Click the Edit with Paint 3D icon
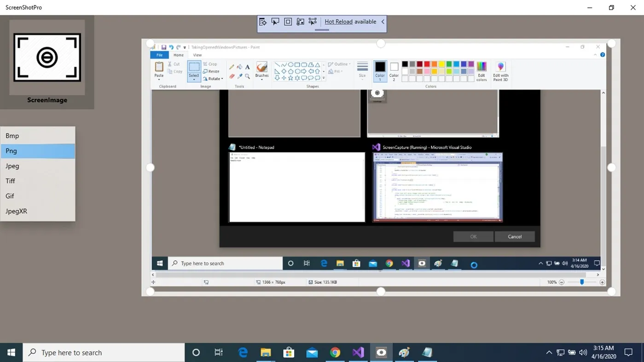644x362 pixels. tap(500, 72)
